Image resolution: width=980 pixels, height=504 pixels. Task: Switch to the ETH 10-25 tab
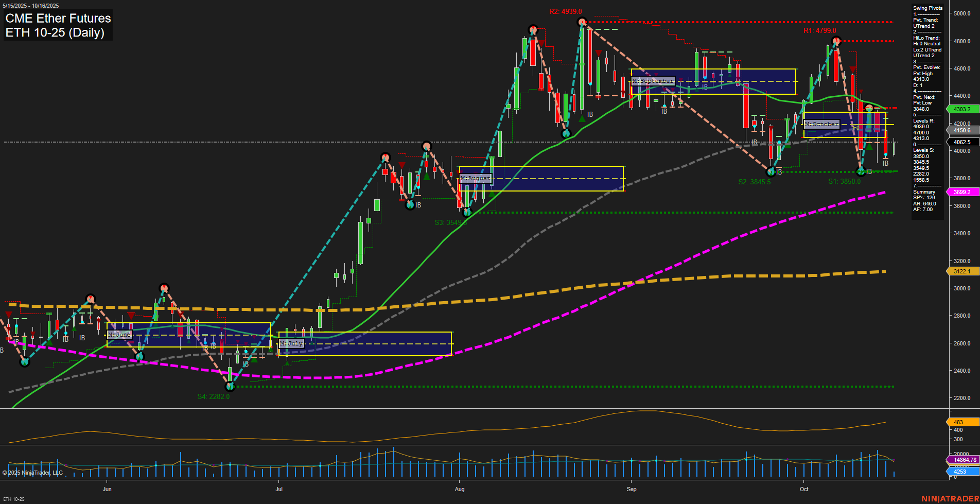tap(13, 498)
